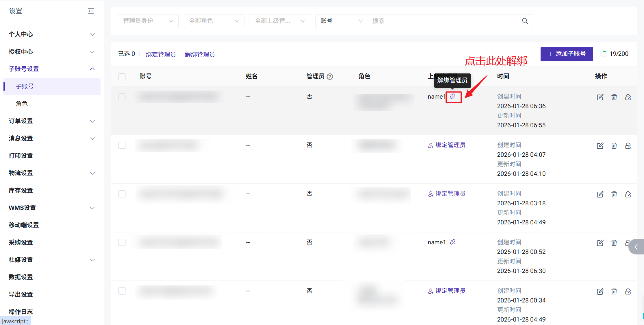This screenshot has height=325, width=644.
Task: Click unbind icon in fourth row
Action: (x=453, y=242)
